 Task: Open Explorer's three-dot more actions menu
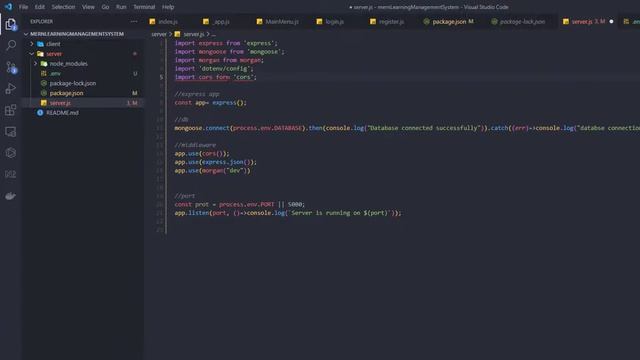[134, 21]
